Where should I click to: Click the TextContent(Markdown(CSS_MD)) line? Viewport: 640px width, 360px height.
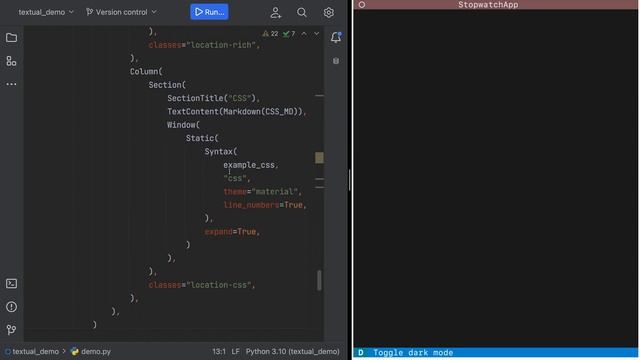[237, 111]
